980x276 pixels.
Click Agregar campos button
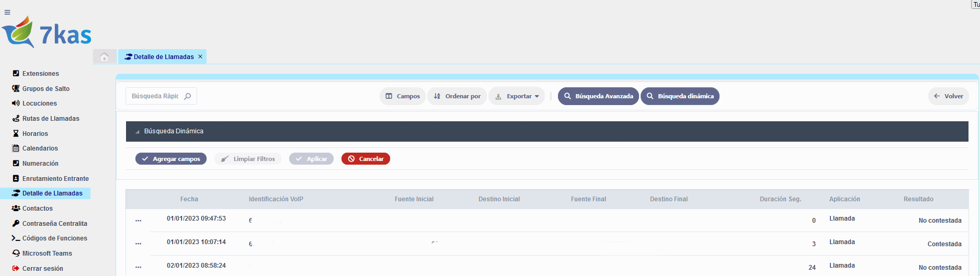coord(171,159)
